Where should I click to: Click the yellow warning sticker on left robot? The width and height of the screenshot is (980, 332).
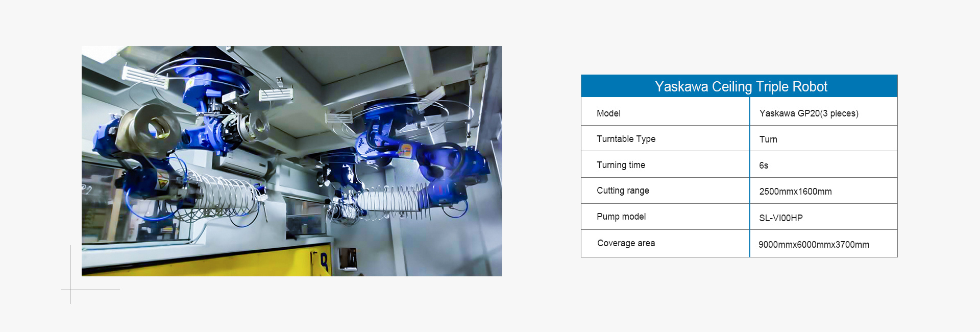163,180
